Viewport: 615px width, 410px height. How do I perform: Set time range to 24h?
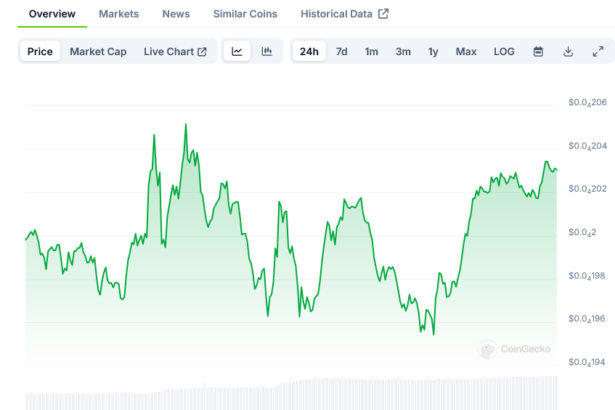click(x=309, y=52)
